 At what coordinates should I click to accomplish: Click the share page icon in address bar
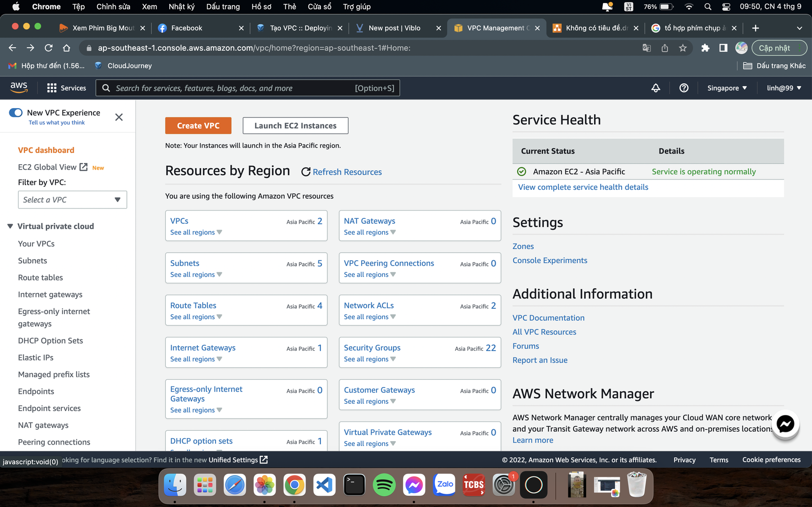(x=665, y=48)
